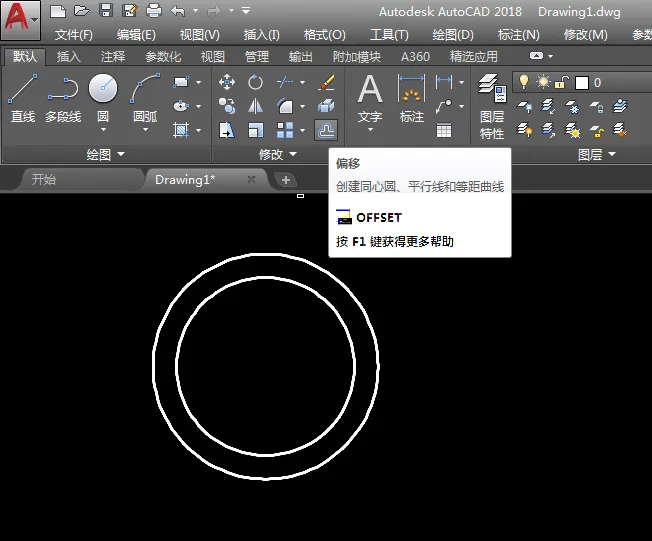Create a new drawing from the quick access toolbar
This screenshot has width=652, height=541.
click(x=58, y=11)
